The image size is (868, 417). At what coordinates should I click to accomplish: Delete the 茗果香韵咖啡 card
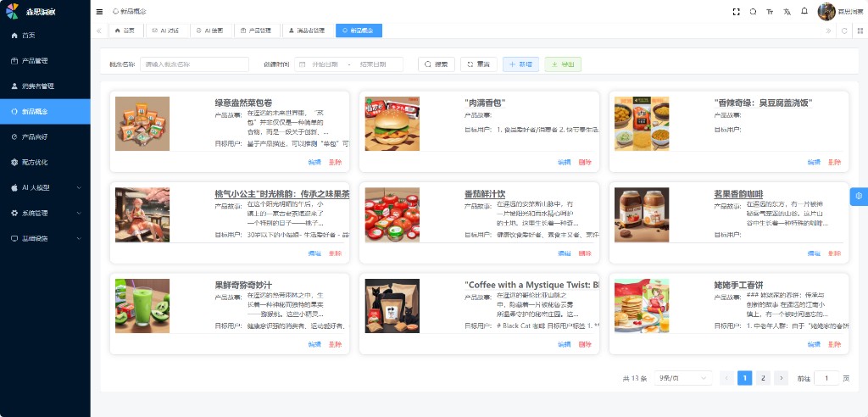tap(834, 253)
